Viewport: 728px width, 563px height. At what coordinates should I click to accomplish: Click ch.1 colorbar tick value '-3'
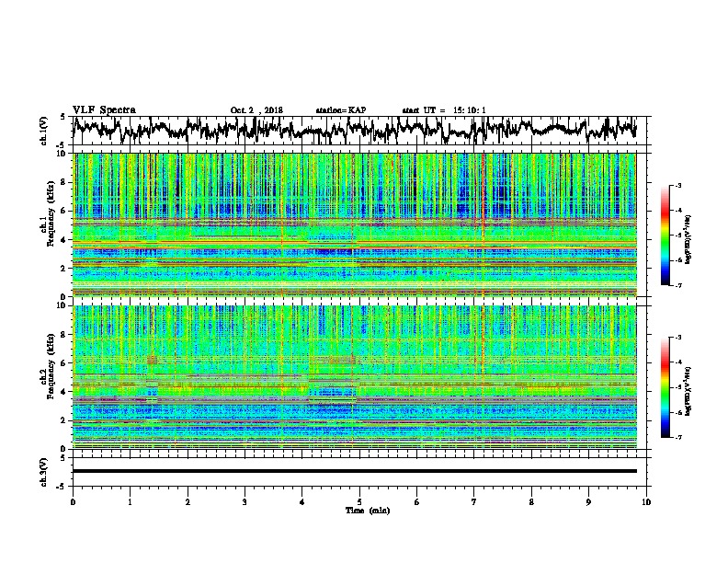pos(677,185)
